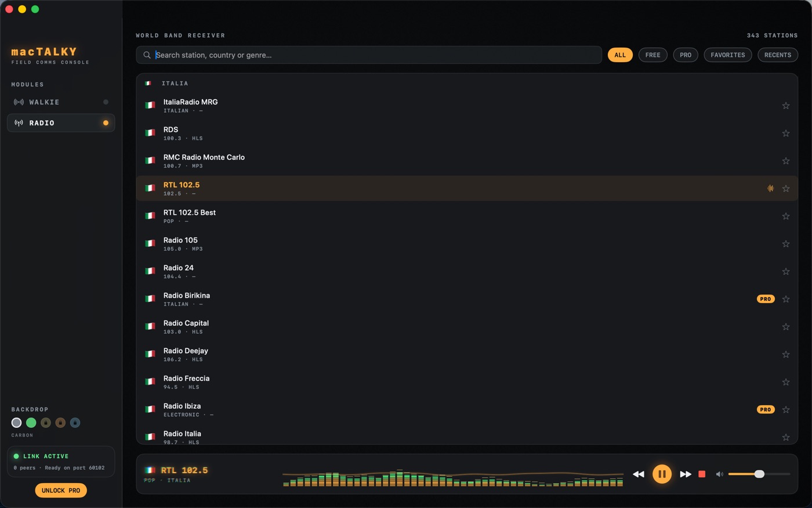Switch to the PRO stations filter
Viewport: 812px width, 508px height.
click(x=686, y=55)
